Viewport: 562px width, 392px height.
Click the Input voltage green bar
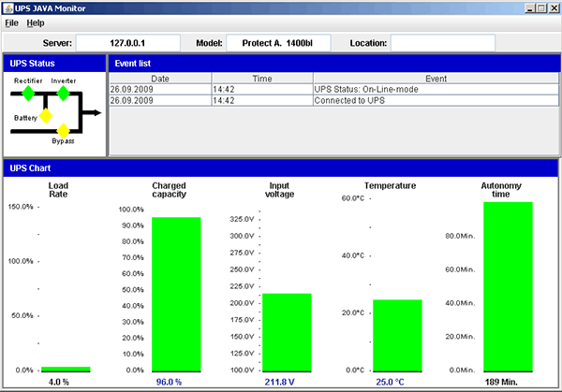click(288, 332)
